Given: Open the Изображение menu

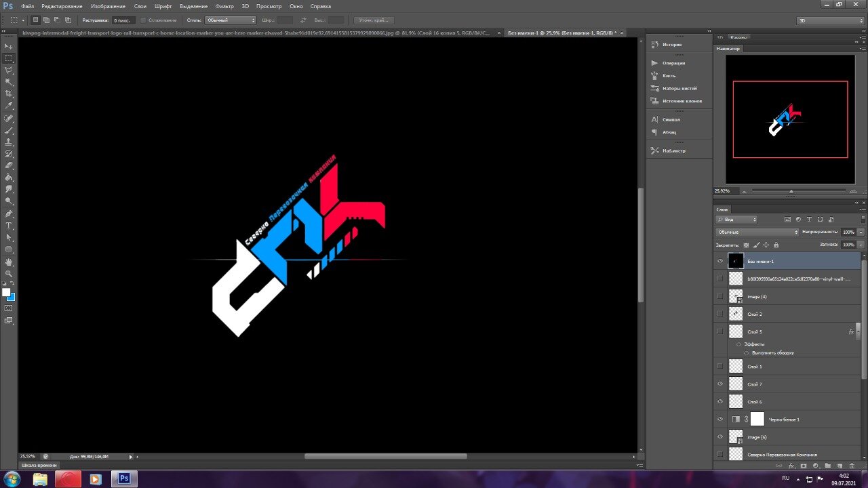Looking at the screenshot, I should click(108, 6).
